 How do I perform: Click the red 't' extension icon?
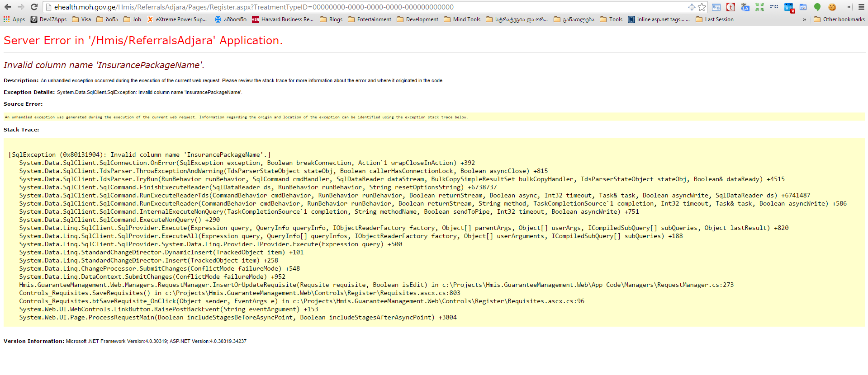(x=730, y=7)
